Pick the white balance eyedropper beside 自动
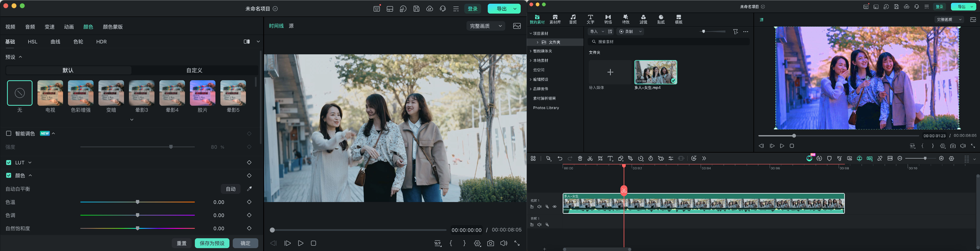980x251 pixels. tap(250, 189)
